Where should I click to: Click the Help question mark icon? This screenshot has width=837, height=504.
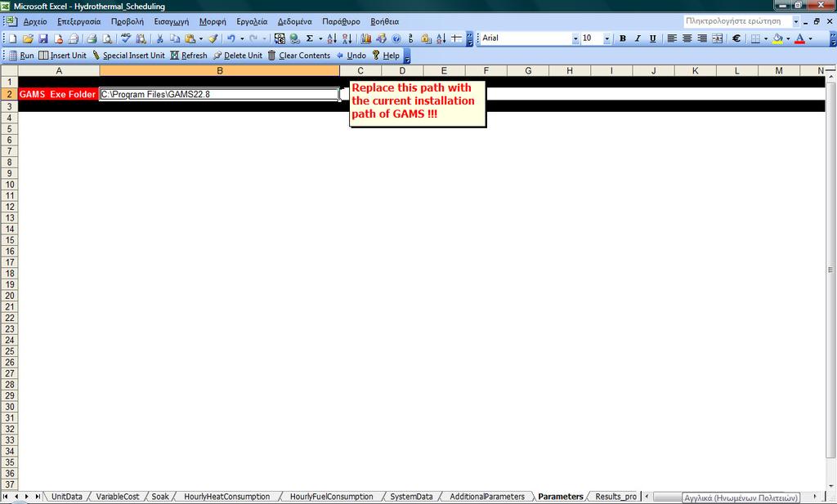[x=376, y=56]
